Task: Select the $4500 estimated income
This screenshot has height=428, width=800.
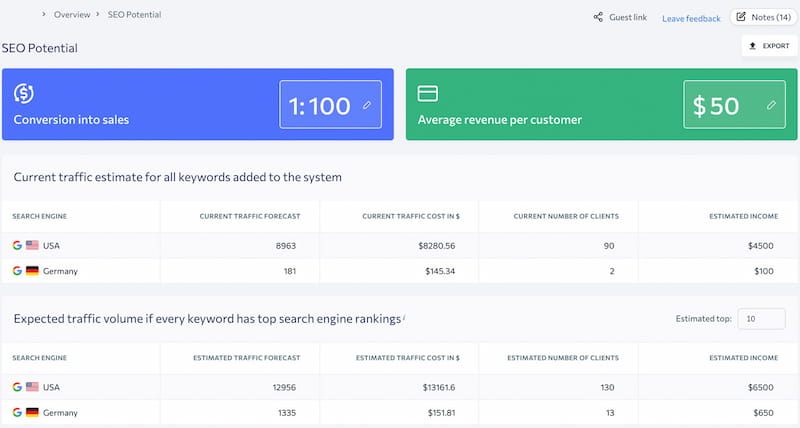Action: point(761,246)
